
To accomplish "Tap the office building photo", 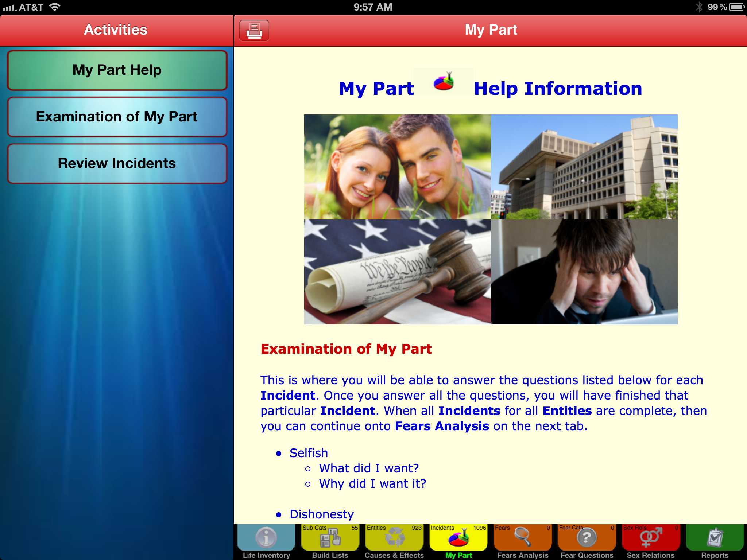I will tap(584, 167).
